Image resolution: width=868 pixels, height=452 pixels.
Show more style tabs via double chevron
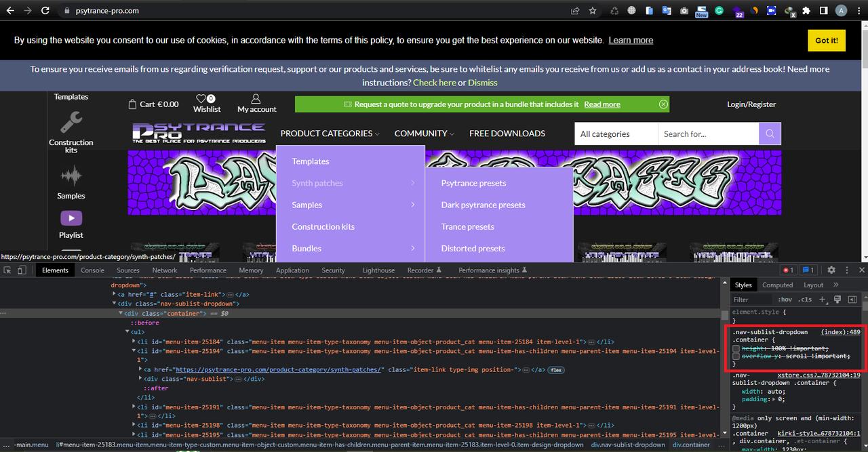pyautogui.click(x=835, y=285)
